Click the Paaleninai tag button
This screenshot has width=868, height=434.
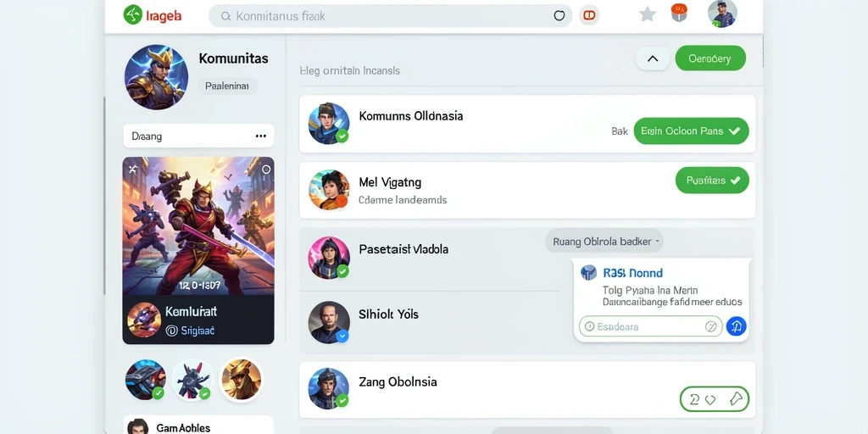pyautogui.click(x=227, y=86)
